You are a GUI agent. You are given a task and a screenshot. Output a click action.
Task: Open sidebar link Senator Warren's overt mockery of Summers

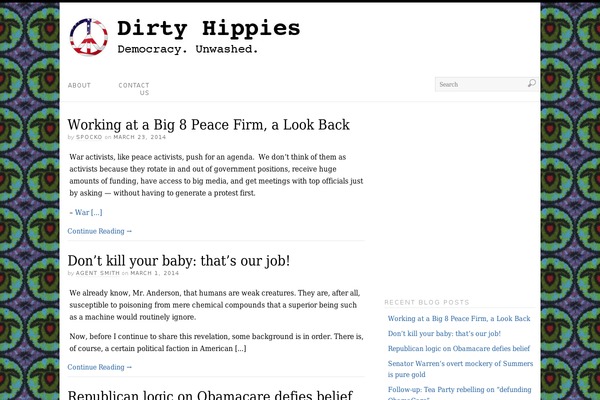coord(460,369)
